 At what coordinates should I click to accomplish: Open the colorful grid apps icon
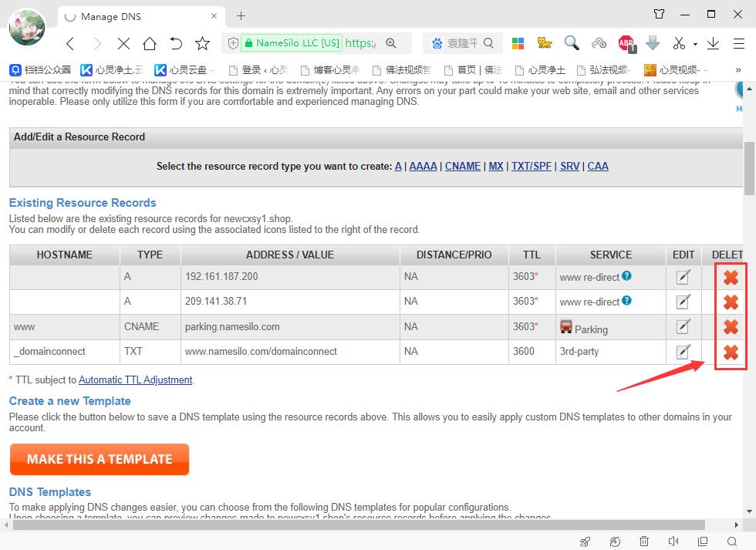point(518,43)
